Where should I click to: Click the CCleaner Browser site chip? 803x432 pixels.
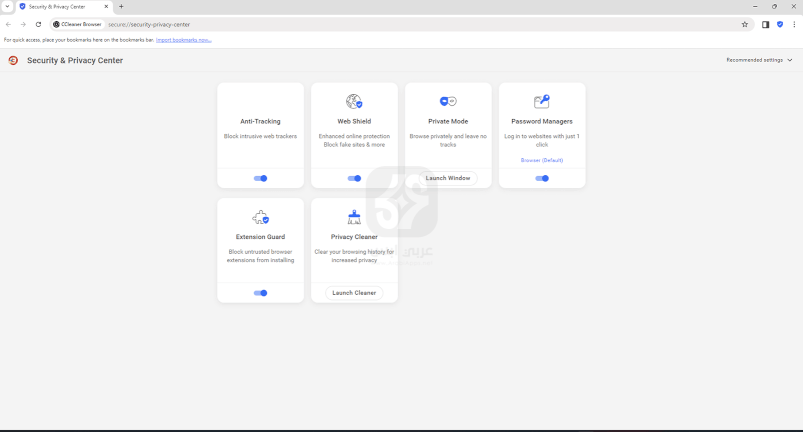pos(78,24)
